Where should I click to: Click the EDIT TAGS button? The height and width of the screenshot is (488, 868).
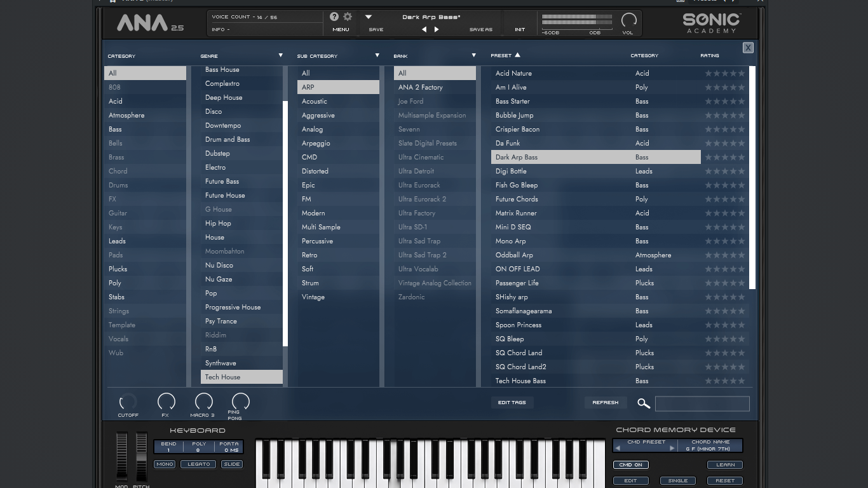click(x=512, y=402)
